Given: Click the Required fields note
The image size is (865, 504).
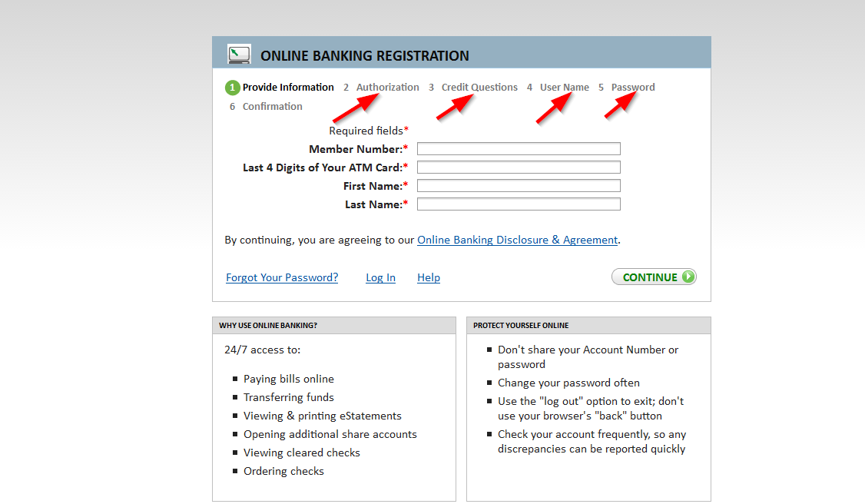Looking at the screenshot, I should pyautogui.click(x=369, y=131).
